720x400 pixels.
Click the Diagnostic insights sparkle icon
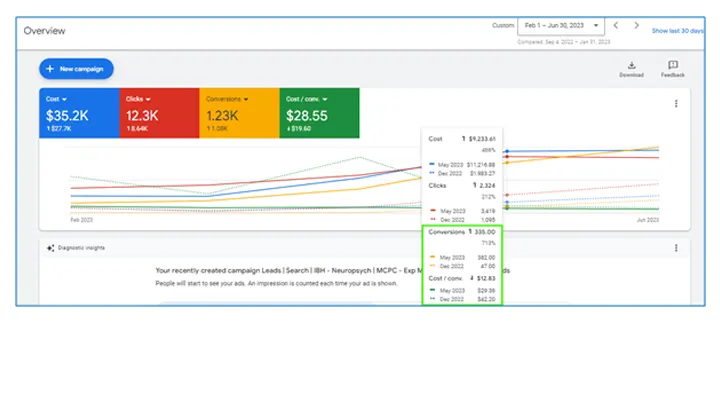point(51,248)
